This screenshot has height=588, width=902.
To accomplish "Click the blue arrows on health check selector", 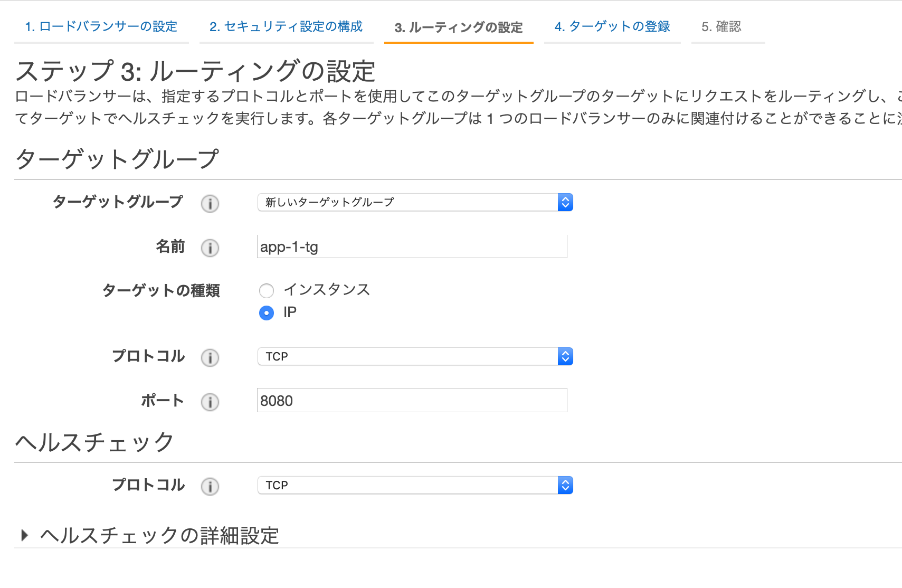I will (565, 485).
